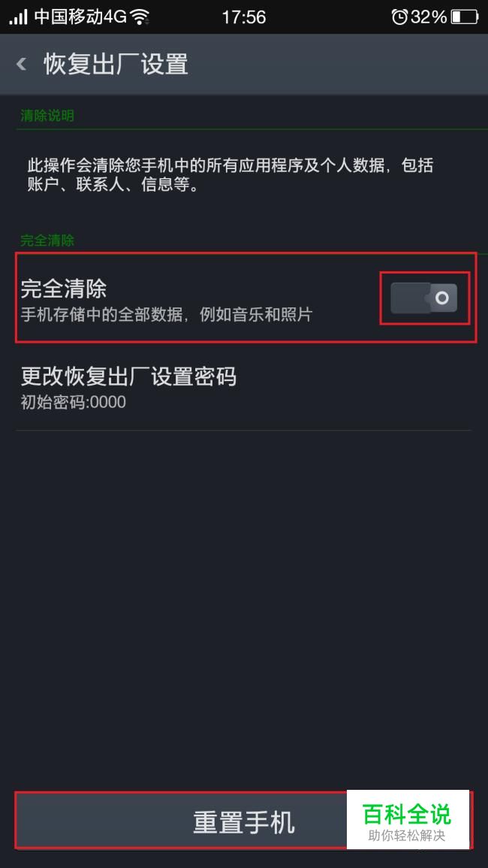Tap the battery icon in status bar
The image size is (488, 868).
(464, 17)
